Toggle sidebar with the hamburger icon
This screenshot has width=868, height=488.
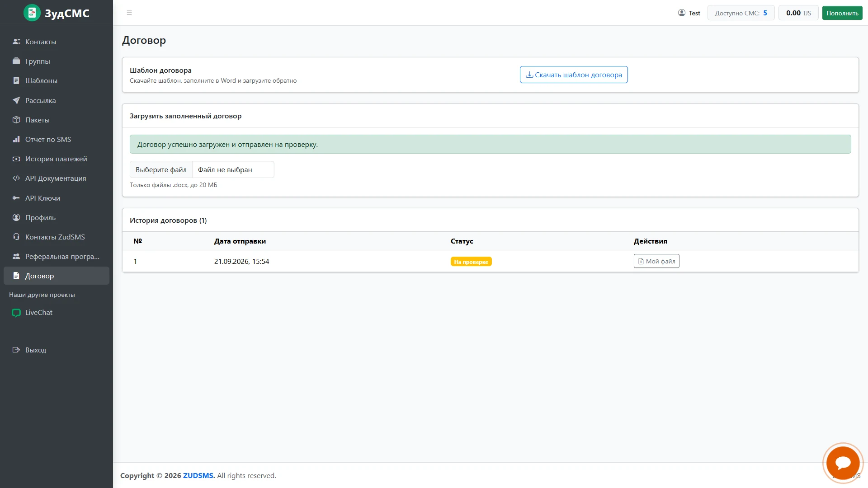(129, 13)
